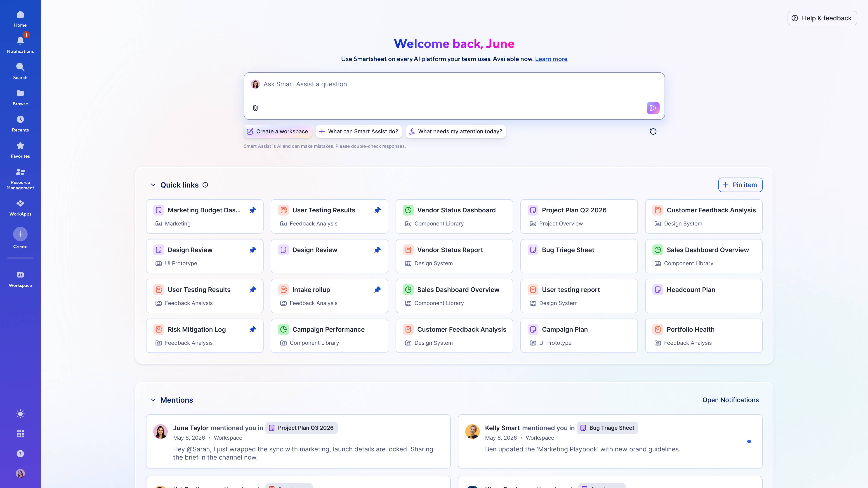Screen dimensions: 868x488
Task: Click the Quick links info icon
Action: (205, 185)
